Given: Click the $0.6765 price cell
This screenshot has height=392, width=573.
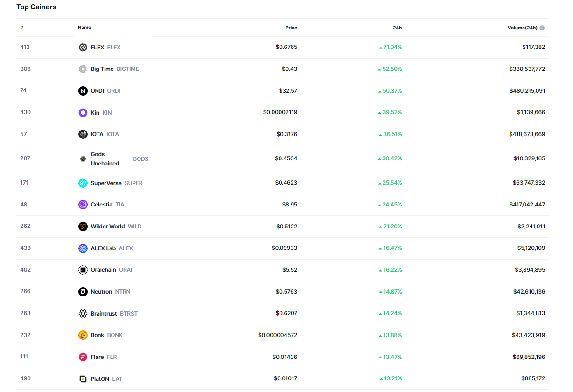Looking at the screenshot, I should coord(286,47).
